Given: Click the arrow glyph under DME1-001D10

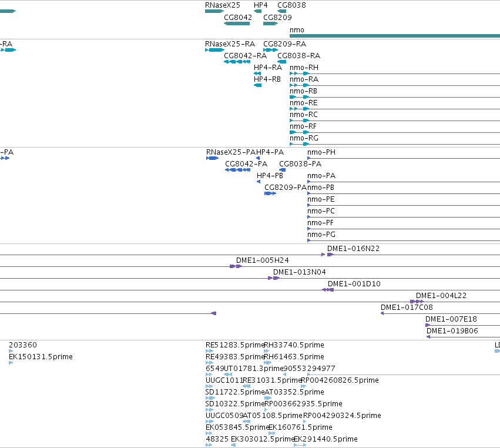Looking at the screenshot, I should click(x=328, y=290).
